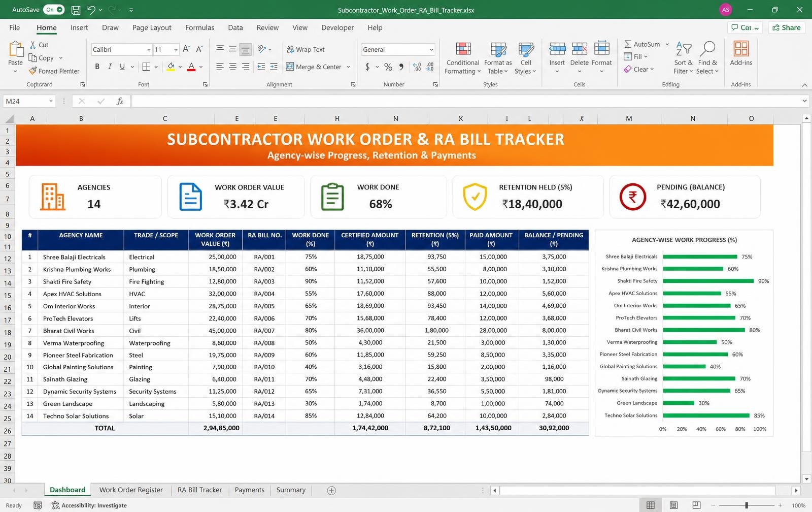Open the Formulas ribbon tab
This screenshot has width=812, height=512.
tap(199, 27)
